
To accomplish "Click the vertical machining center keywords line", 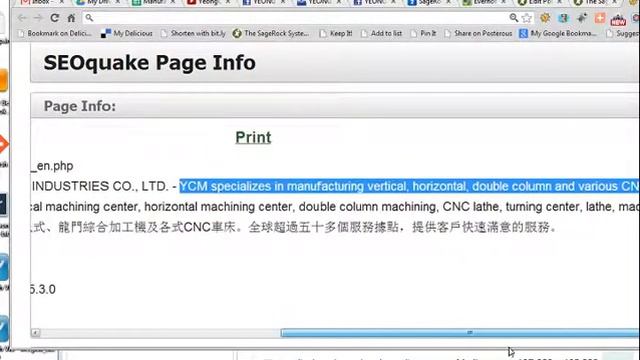I will click(335, 207).
